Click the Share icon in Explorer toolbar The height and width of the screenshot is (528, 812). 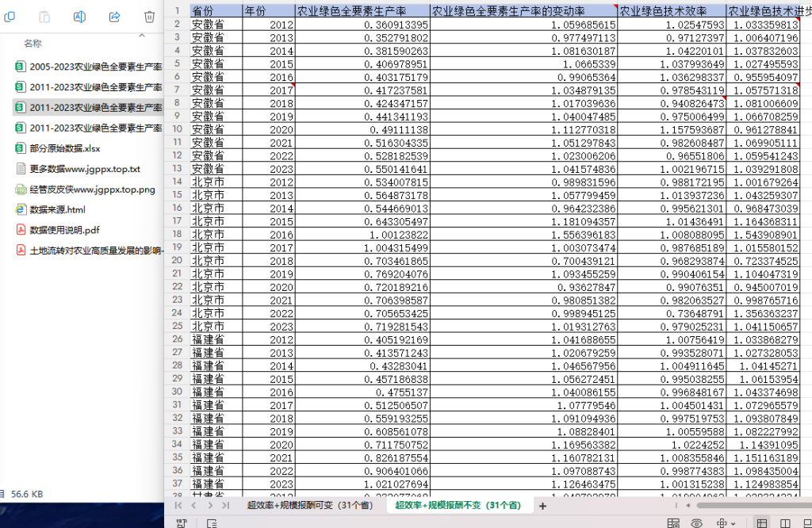114,17
